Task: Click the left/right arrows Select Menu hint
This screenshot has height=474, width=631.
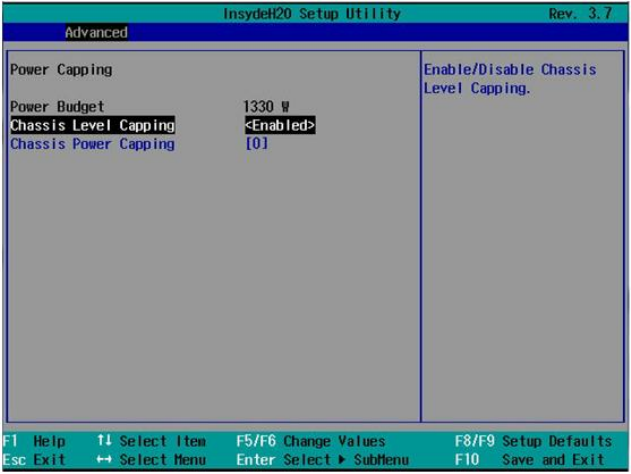Action: 152,460
